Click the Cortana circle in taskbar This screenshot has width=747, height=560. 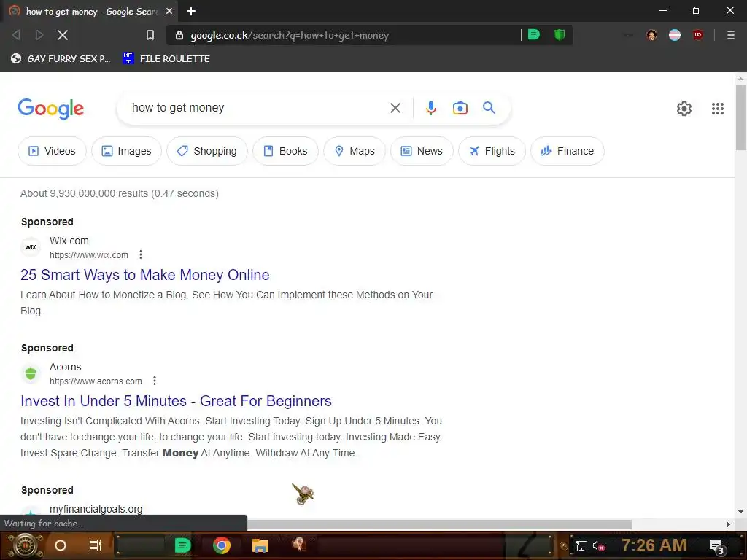61,545
